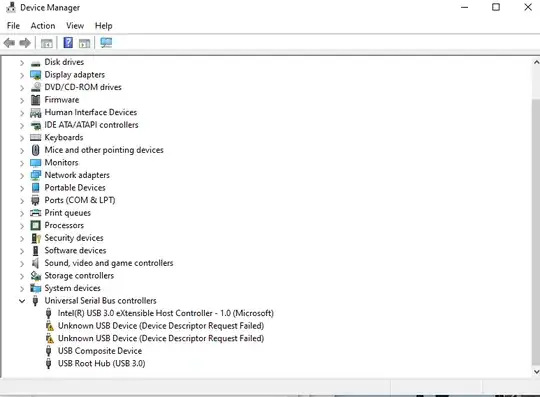Expand the Processors node
This screenshot has height=397, width=540.
22,226
